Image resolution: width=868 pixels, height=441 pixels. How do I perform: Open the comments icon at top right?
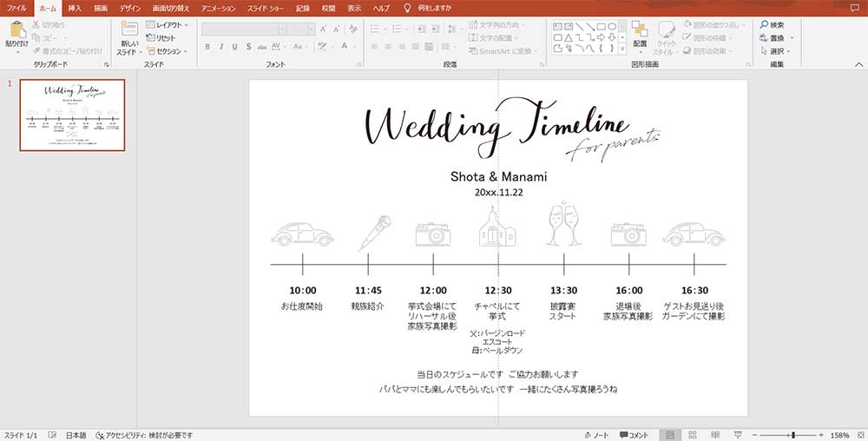(857, 7)
